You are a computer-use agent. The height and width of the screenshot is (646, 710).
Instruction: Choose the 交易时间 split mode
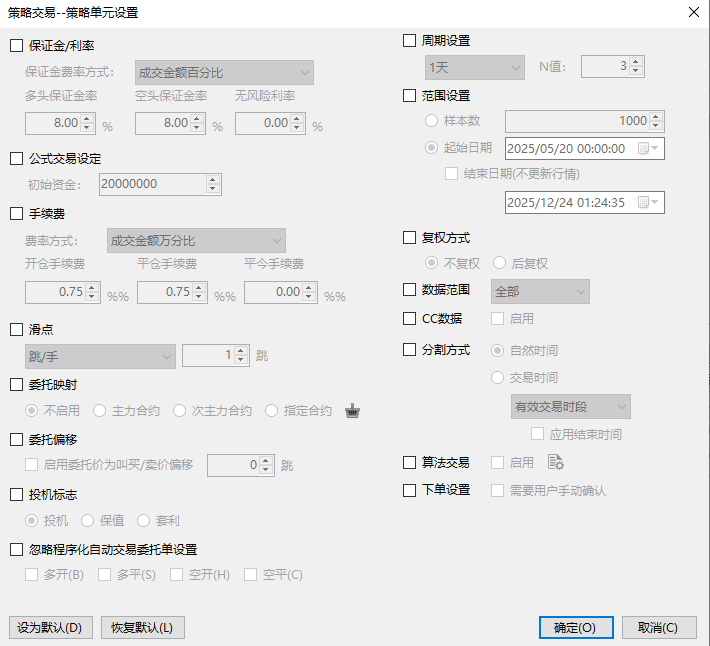(498, 378)
